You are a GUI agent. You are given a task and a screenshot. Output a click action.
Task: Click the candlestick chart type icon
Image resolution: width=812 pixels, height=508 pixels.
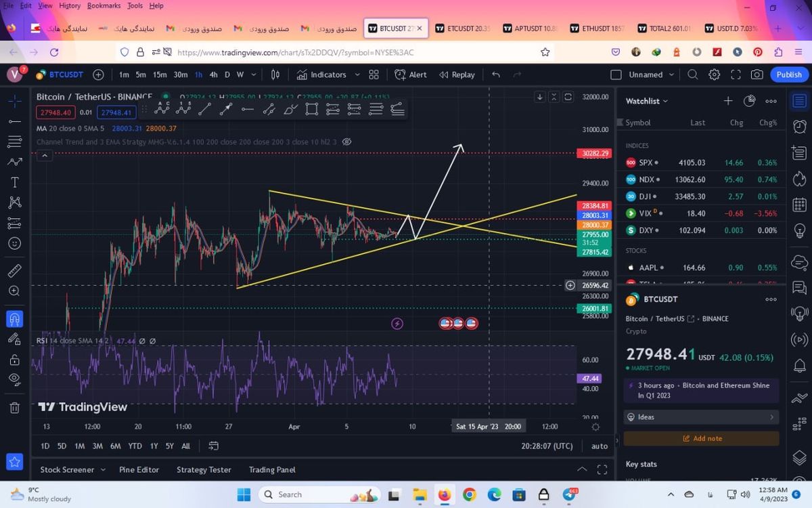pyautogui.click(x=275, y=75)
